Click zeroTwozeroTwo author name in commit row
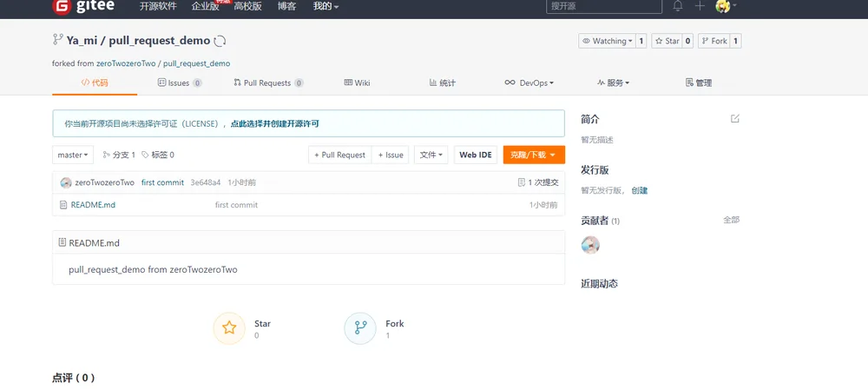This screenshot has width=868, height=390. [105, 182]
